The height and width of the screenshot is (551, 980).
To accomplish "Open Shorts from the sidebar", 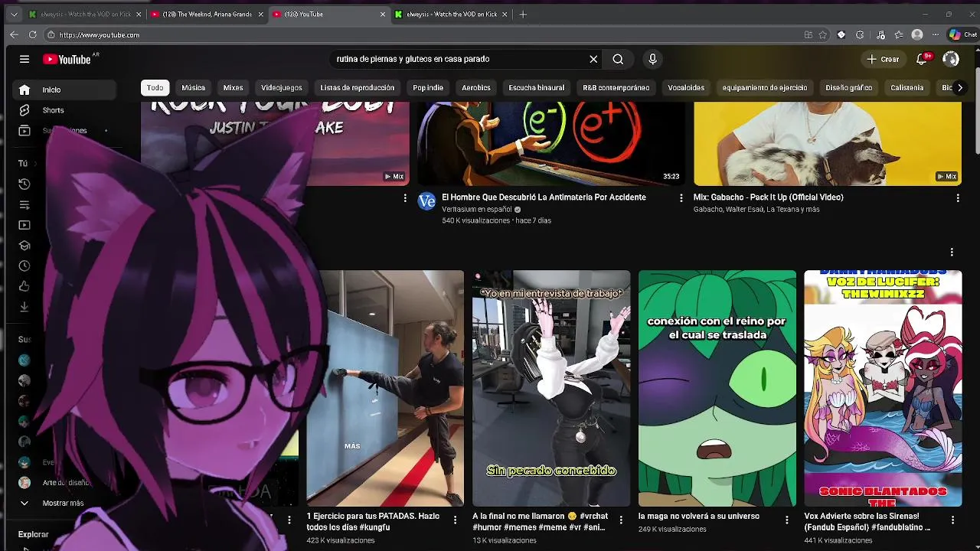I will [x=24, y=110].
